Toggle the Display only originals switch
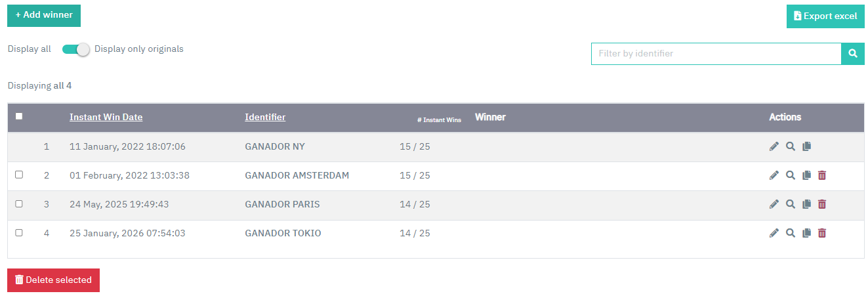 [75, 49]
